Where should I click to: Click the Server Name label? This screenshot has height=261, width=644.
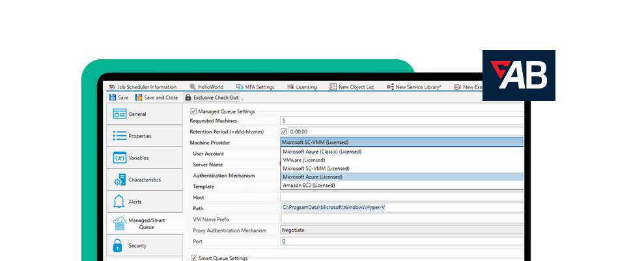(x=208, y=165)
